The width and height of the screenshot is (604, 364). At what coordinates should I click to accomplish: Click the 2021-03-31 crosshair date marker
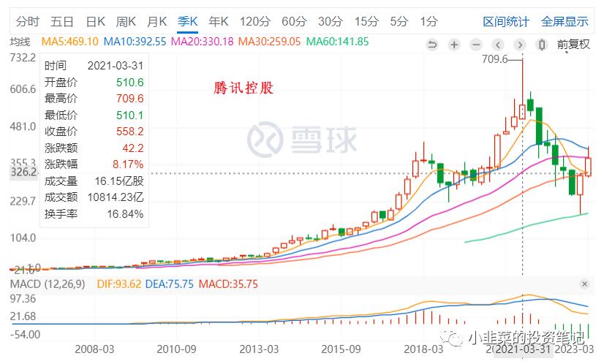pos(523,349)
